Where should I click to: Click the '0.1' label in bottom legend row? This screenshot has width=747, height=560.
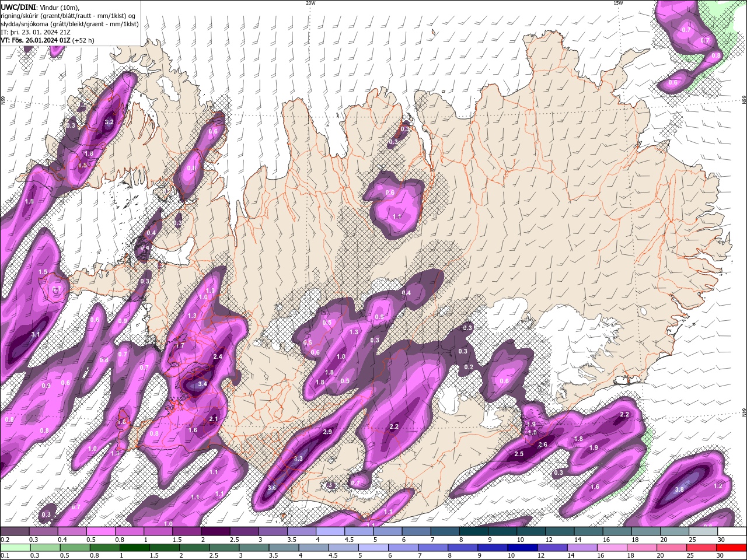pyautogui.click(x=4, y=556)
